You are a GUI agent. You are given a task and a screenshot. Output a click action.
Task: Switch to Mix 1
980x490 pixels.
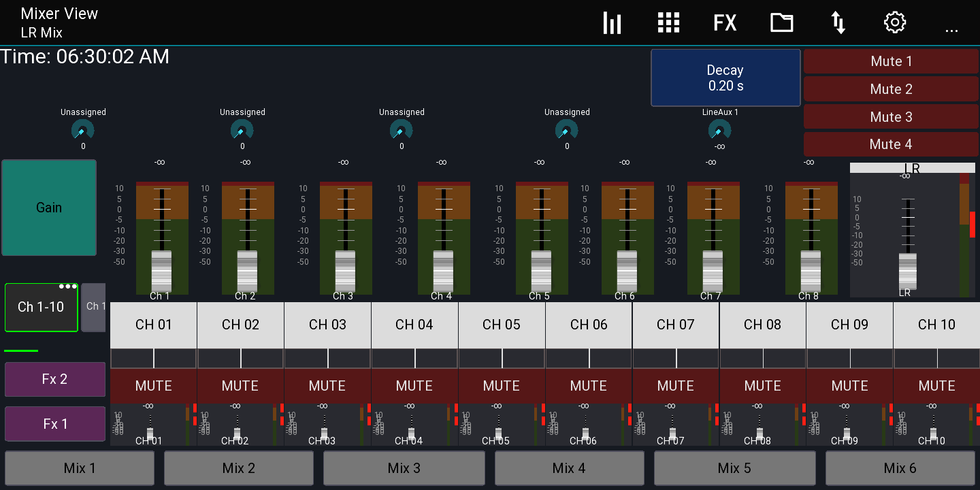[80, 468]
